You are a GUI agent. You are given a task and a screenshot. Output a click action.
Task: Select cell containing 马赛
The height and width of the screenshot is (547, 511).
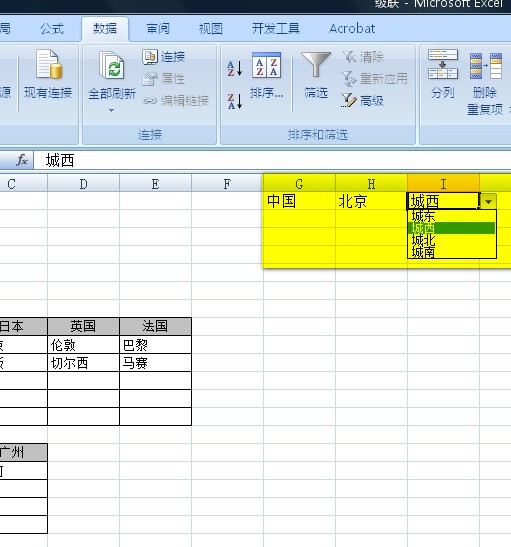click(155, 363)
